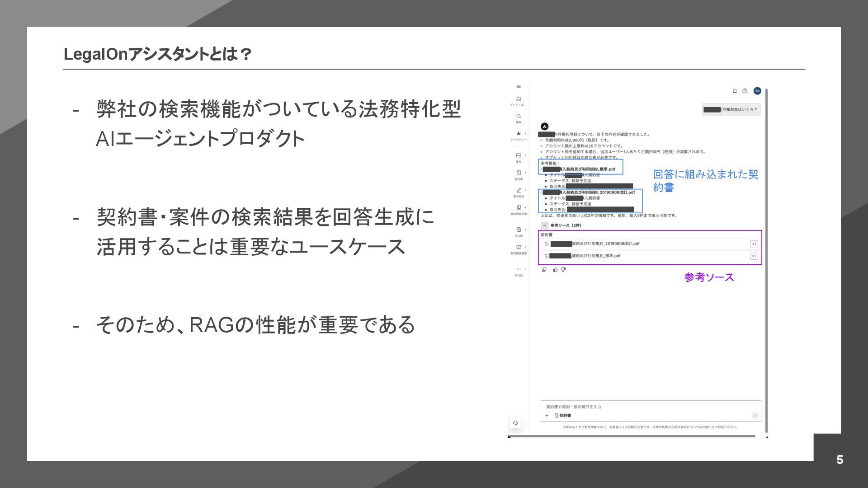The height and width of the screenshot is (488, 868).
Task: Open the search (検索) sidebar icon
Action: 519,117
